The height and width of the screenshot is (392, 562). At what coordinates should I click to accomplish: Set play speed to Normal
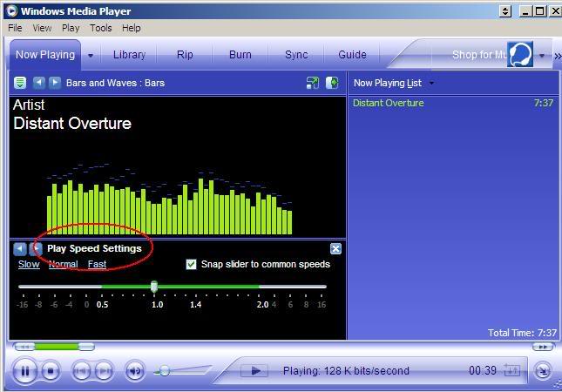point(63,265)
